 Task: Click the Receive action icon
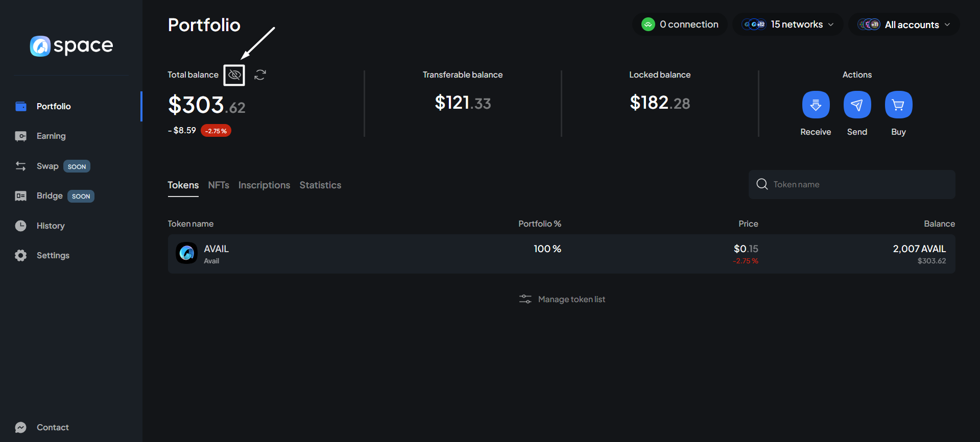816,105
